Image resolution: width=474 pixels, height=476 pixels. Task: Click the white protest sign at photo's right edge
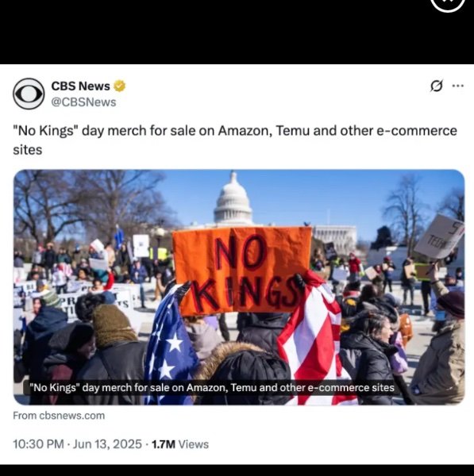click(440, 236)
